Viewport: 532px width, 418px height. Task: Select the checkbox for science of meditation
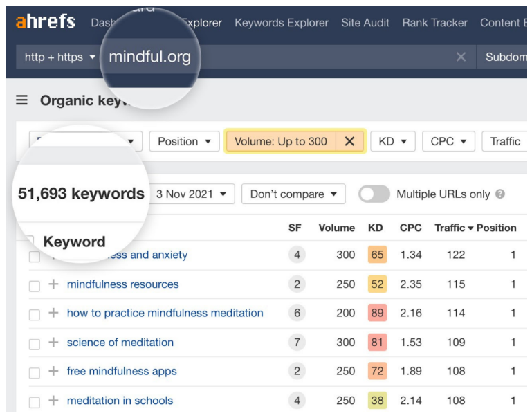pos(35,343)
